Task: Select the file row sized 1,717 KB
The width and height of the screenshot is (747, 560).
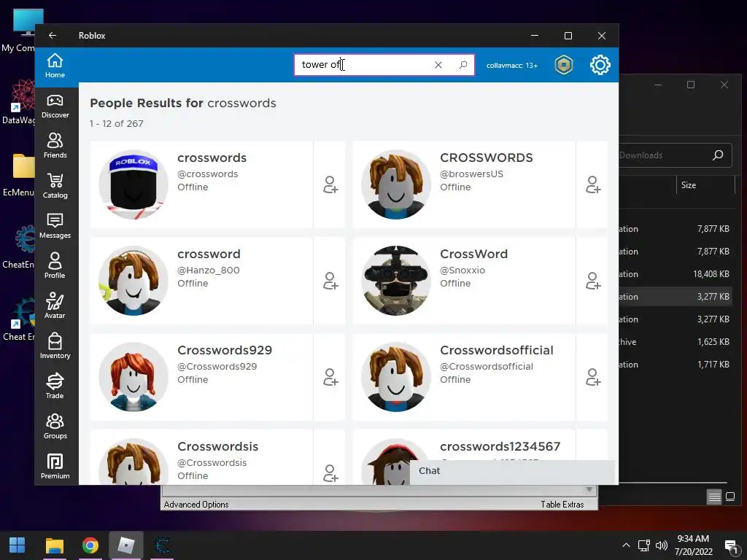Action: click(x=676, y=365)
